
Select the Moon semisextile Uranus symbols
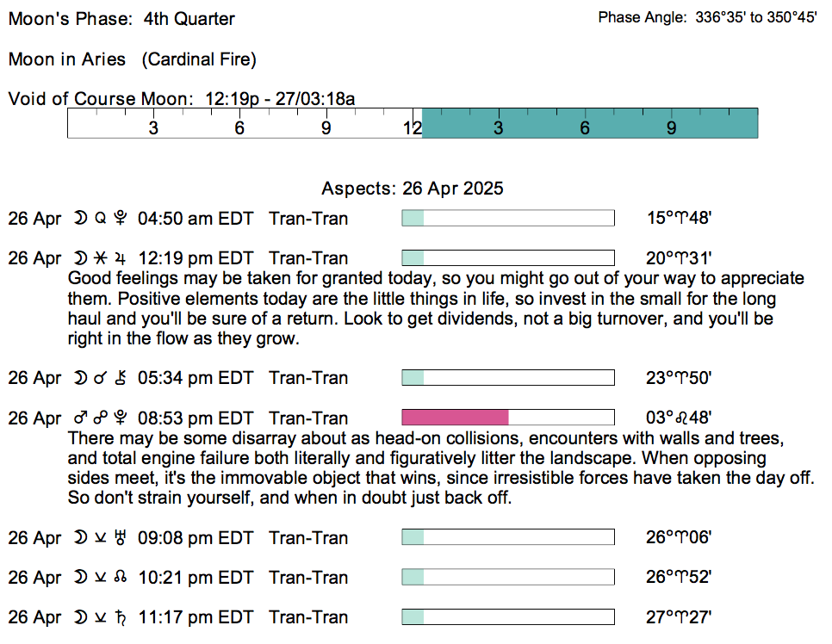99,538
